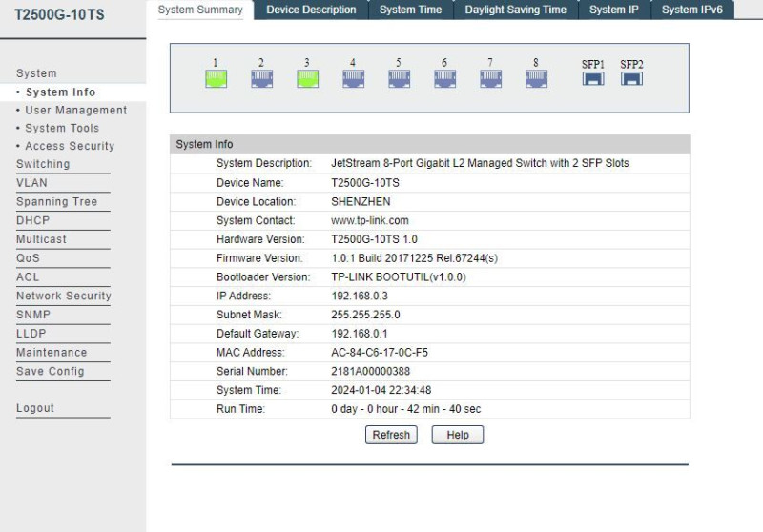Click Hardware Version value T2500G-10TS 1.0
Screen dimensions: 763x532
(x=374, y=239)
